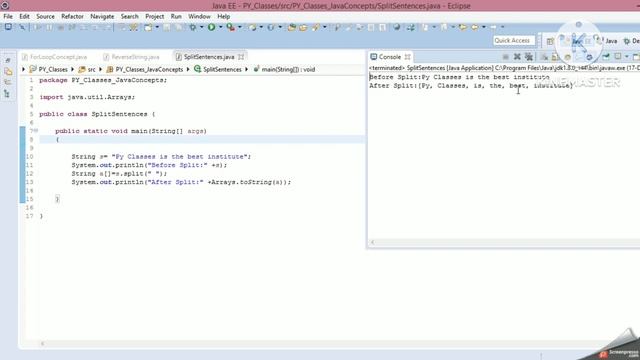
Task: Expand breadcrumb arrow before PY_Classes
Action: click(24, 69)
